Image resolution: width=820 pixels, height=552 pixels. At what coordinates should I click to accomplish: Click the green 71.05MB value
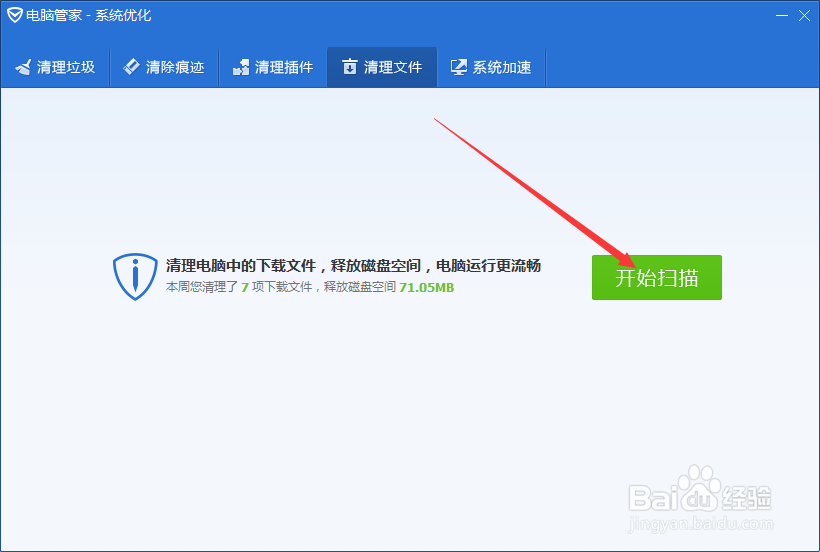[427, 288]
